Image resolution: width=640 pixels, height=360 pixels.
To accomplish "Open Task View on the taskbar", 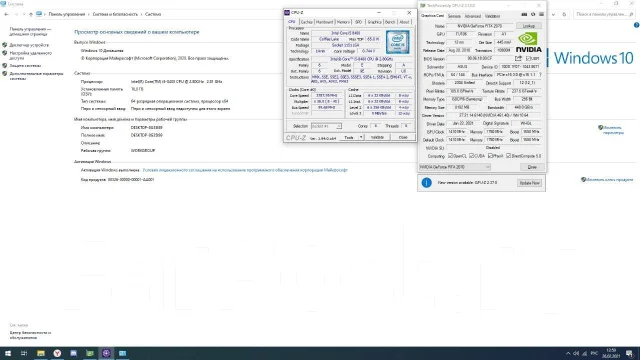I will point(24,353).
